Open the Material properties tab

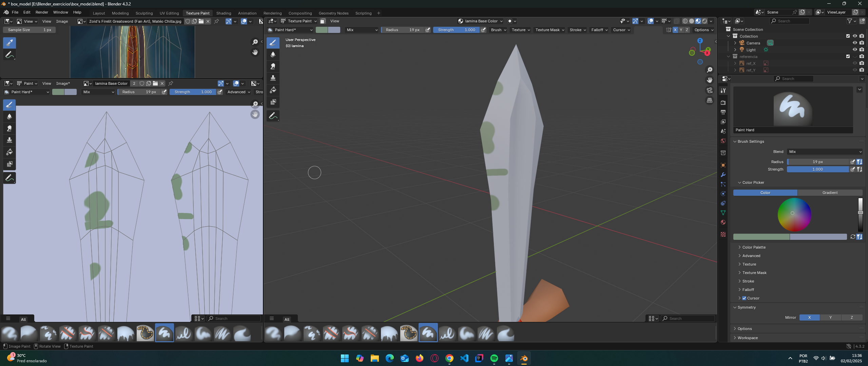723,222
